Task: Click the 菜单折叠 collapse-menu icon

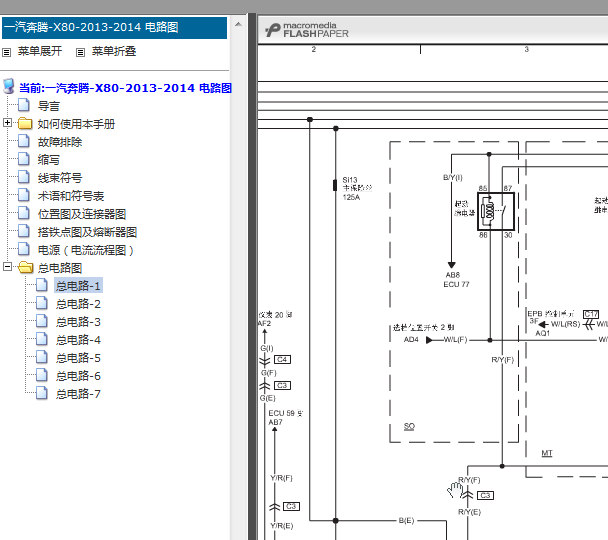Action: (x=80, y=52)
